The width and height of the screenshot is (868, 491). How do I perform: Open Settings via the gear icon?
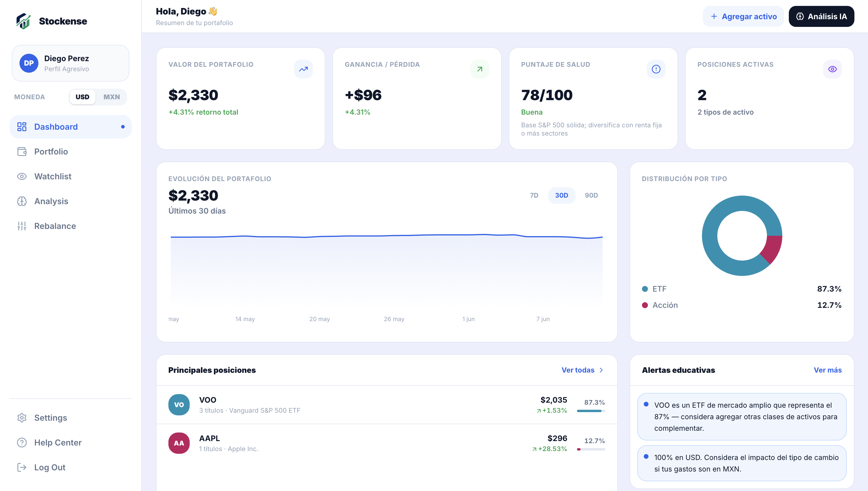coord(22,418)
